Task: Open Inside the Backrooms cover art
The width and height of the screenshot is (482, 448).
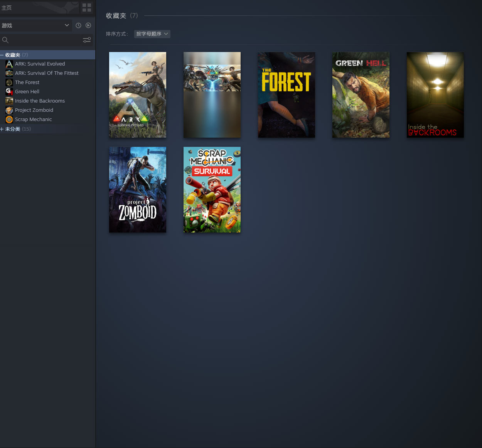Action: [x=435, y=95]
